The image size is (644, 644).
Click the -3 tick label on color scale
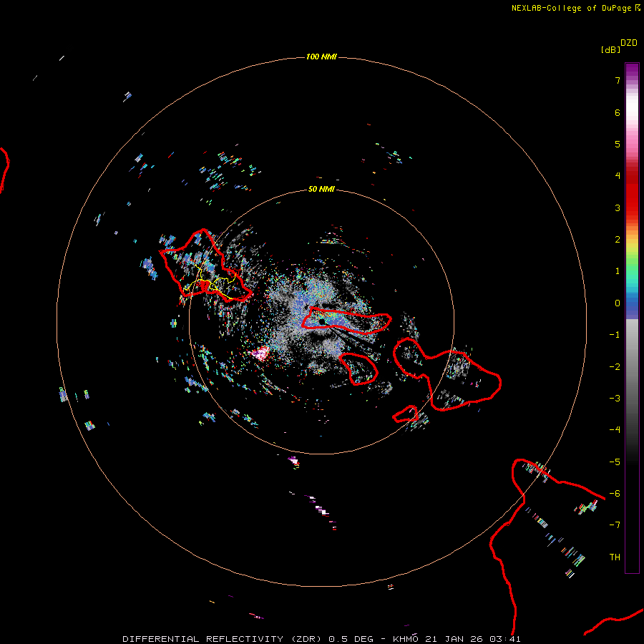(x=615, y=399)
